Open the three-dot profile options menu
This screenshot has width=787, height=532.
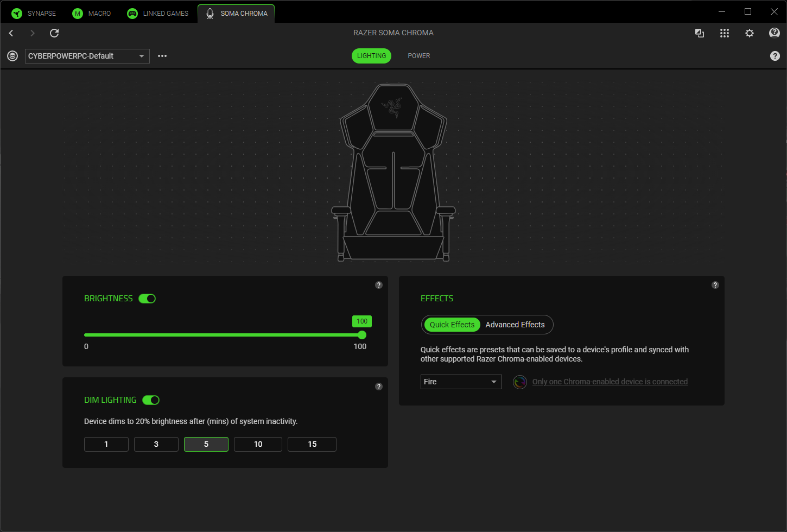[162, 56]
